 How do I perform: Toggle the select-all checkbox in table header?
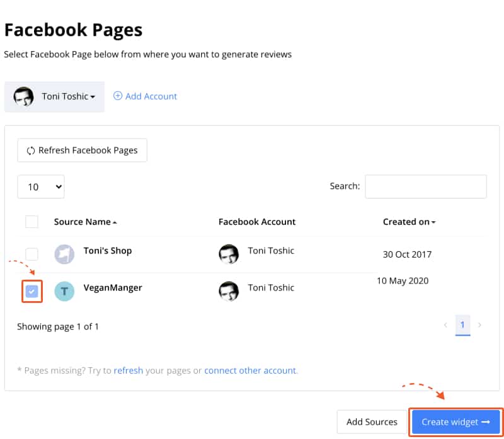click(32, 222)
